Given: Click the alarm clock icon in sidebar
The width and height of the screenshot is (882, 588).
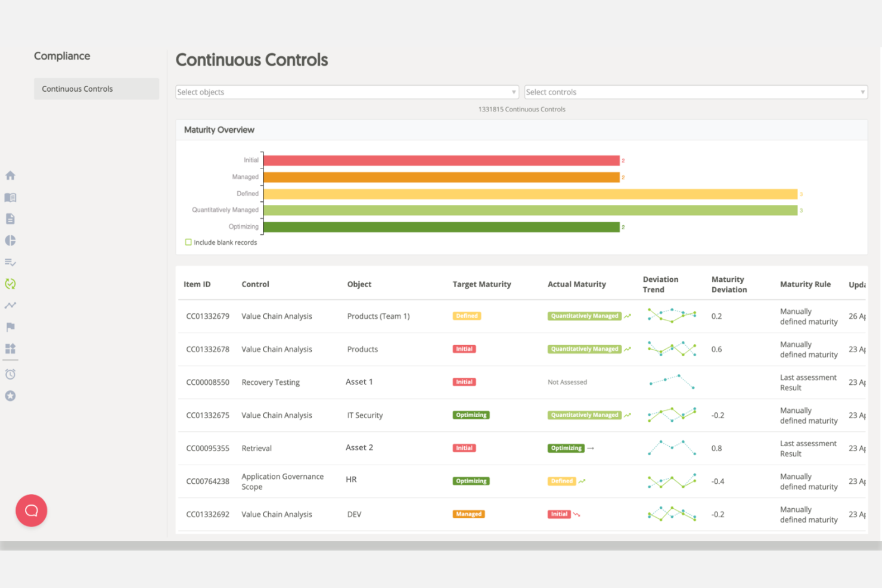Looking at the screenshot, I should tap(10, 374).
